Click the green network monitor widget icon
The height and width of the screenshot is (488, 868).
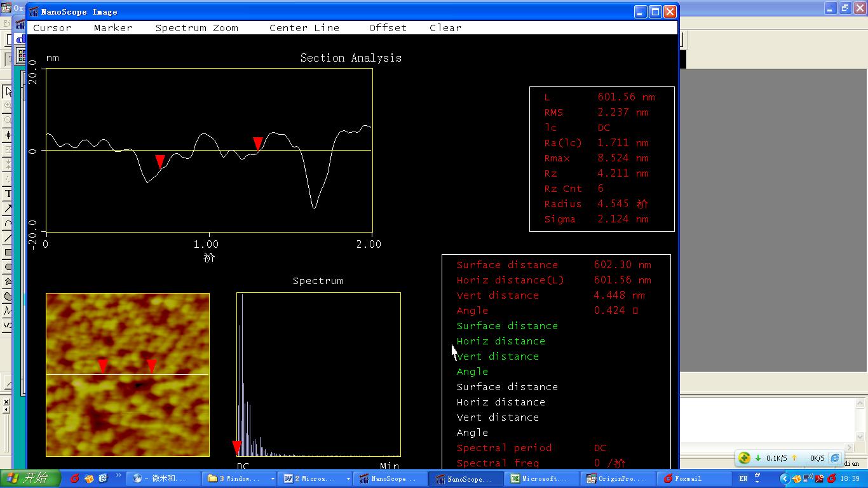tap(744, 457)
